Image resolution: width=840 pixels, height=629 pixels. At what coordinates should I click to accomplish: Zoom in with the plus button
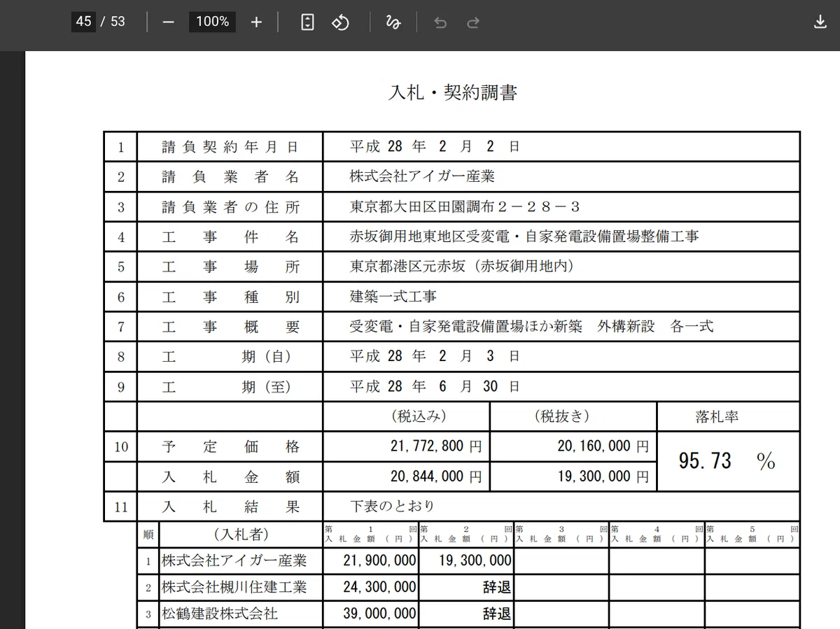256,22
